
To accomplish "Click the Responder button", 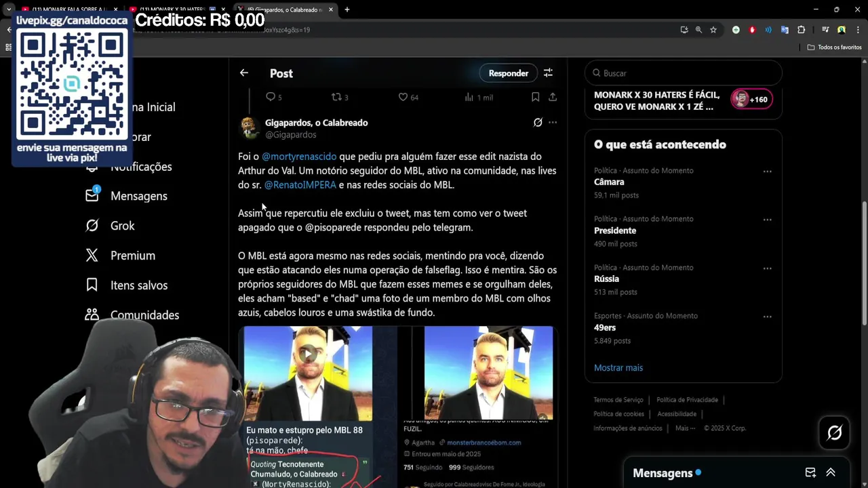I will click(x=509, y=73).
